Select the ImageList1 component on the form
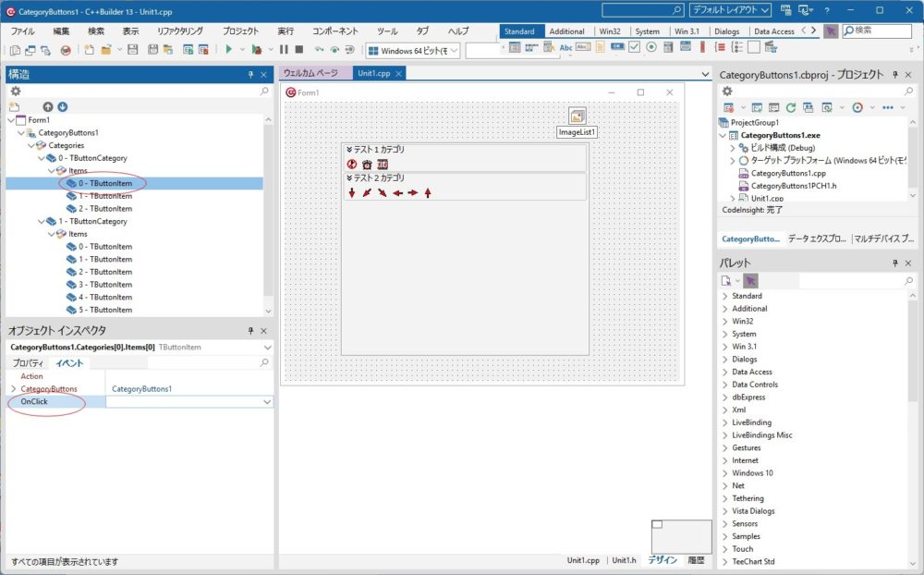 pos(577,116)
